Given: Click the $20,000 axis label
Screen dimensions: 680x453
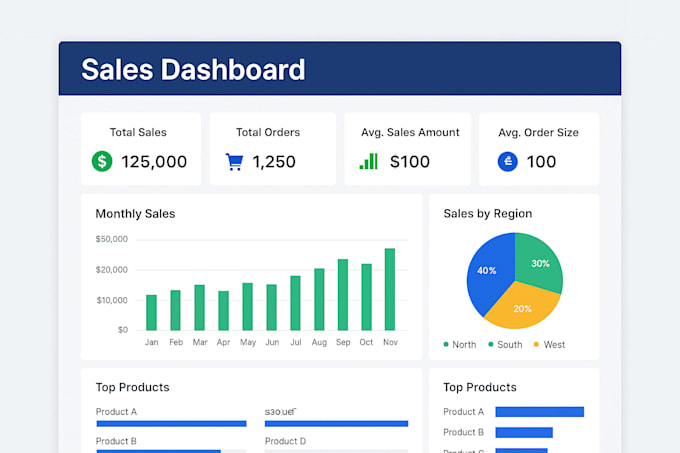Looking at the screenshot, I should pyautogui.click(x=111, y=270).
